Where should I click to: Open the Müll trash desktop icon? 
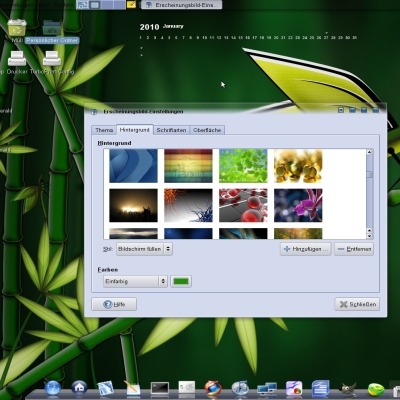pyautogui.click(x=17, y=28)
